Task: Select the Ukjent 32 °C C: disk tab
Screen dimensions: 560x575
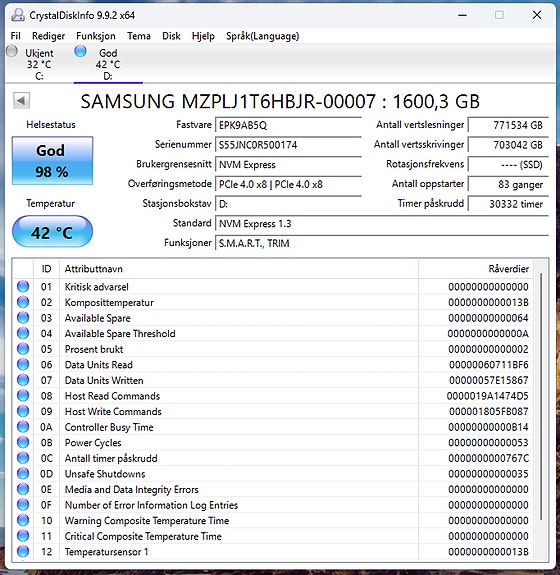Action: (39, 64)
